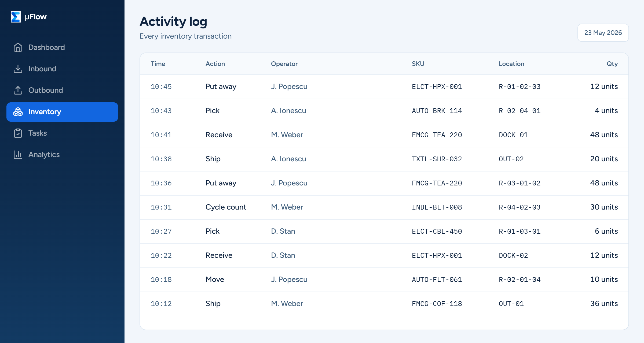The height and width of the screenshot is (343, 644).
Task: Click the 10:38 timestamp
Action: click(x=161, y=159)
